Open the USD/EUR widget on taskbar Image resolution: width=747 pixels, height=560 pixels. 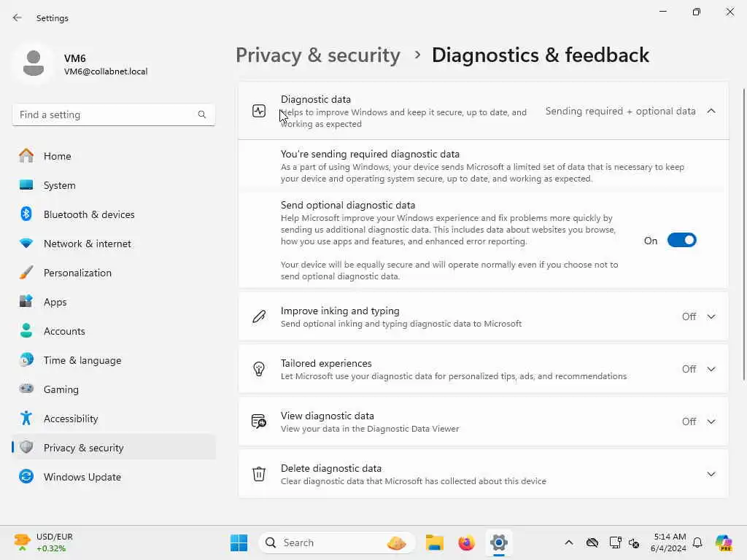point(44,542)
